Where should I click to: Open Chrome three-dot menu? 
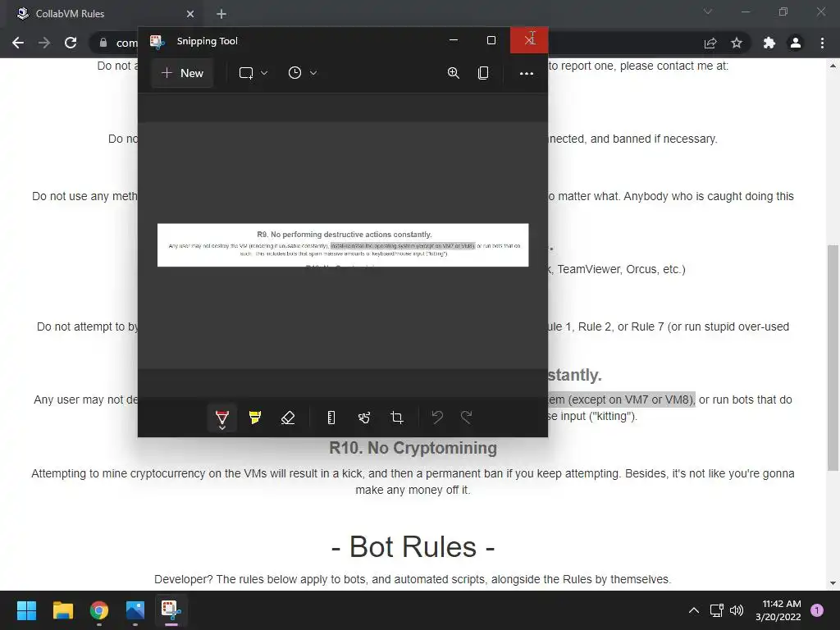pyautogui.click(x=822, y=43)
